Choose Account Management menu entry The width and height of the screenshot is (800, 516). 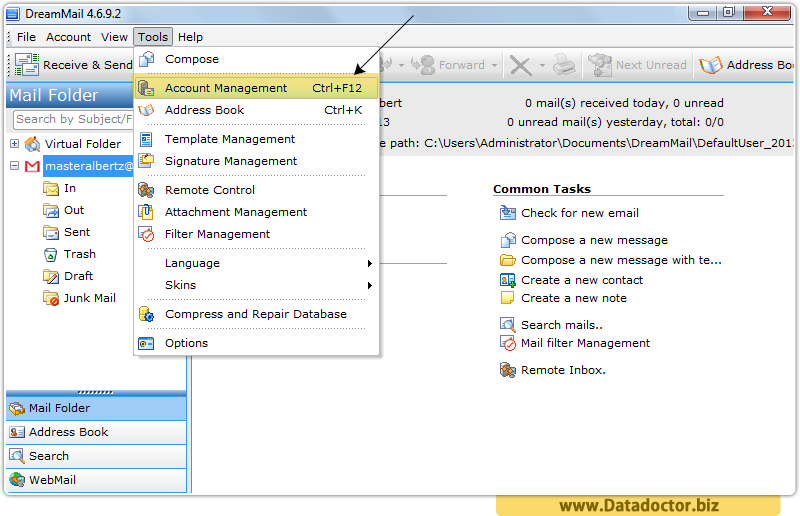[x=257, y=88]
